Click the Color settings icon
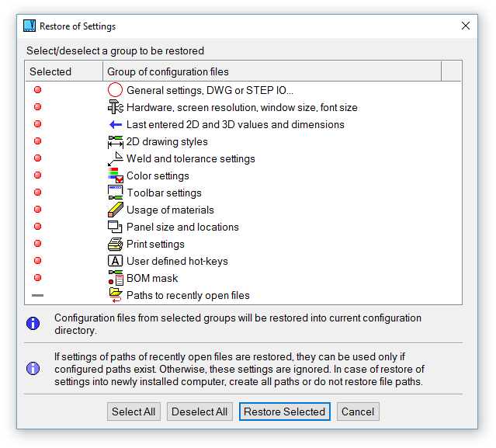The height and width of the screenshot is (448, 496). click(x=115, y=175)
